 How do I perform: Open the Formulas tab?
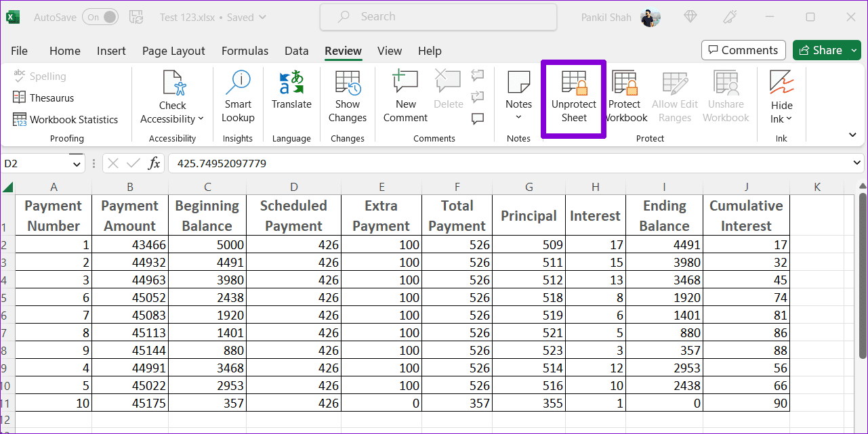tap(245, 51)
